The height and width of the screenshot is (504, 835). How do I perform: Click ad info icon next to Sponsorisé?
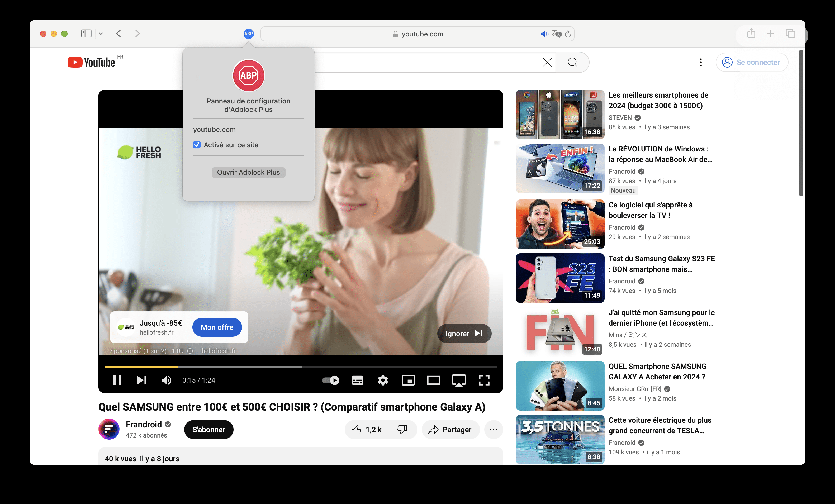pyautogui.click(x=190, y=351)
